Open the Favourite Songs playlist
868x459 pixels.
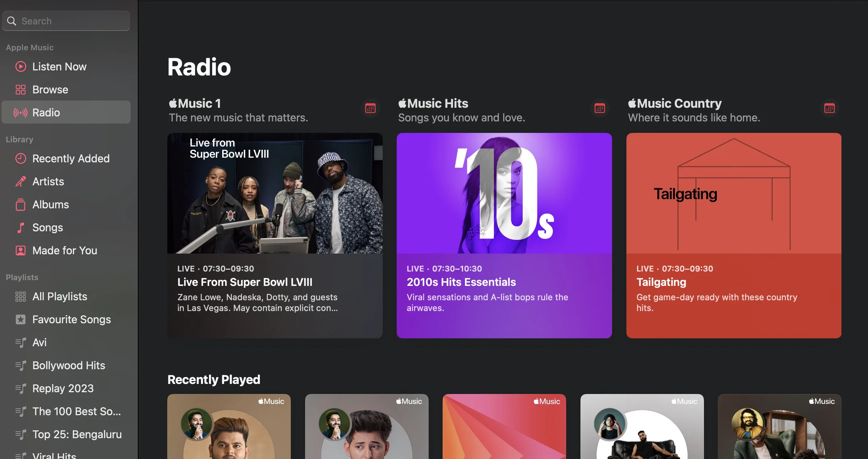[71, 319]
